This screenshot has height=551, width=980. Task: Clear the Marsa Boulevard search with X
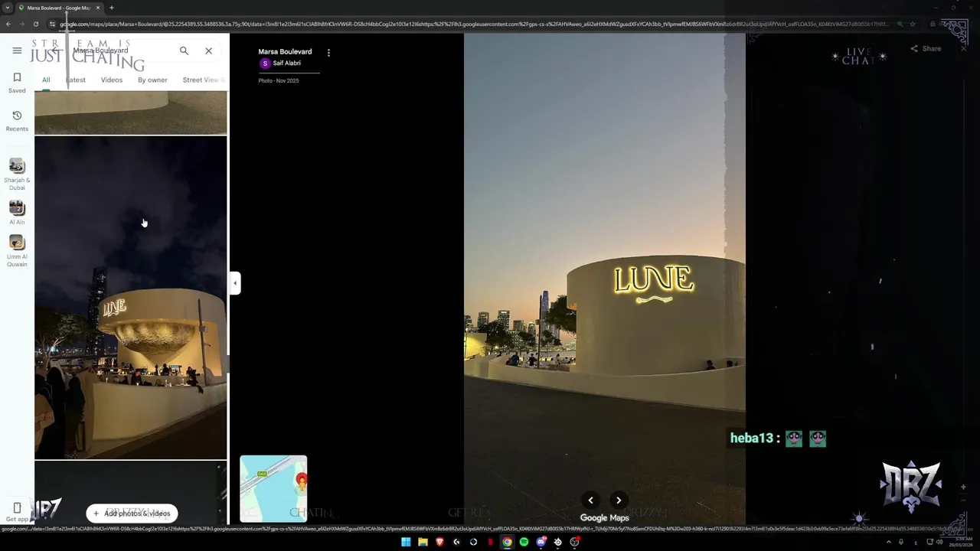208,51
